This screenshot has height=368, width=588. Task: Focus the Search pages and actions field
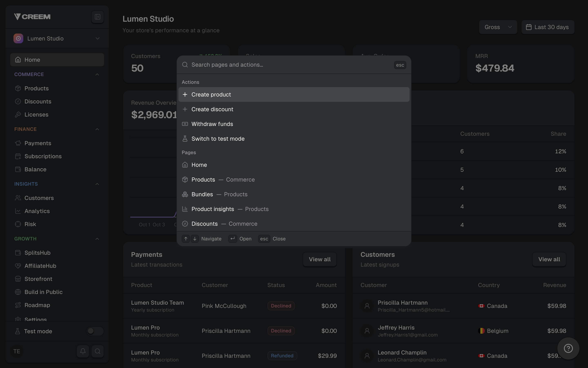pyautogui.click(x=290, y=65)
